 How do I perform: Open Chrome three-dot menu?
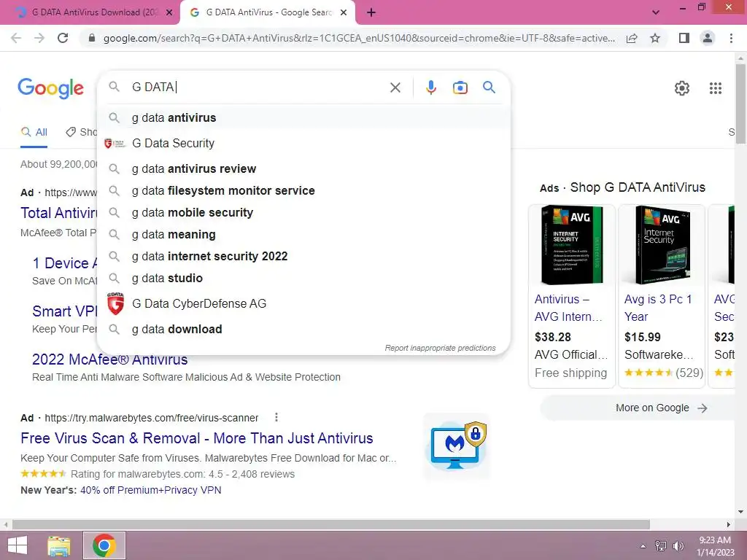[731, 38]
